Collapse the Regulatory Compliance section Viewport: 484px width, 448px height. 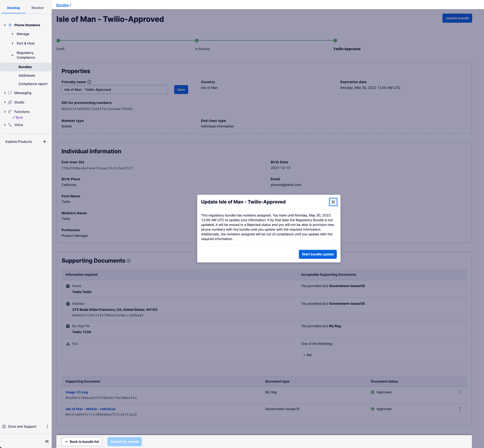click(x=12, y=55)
